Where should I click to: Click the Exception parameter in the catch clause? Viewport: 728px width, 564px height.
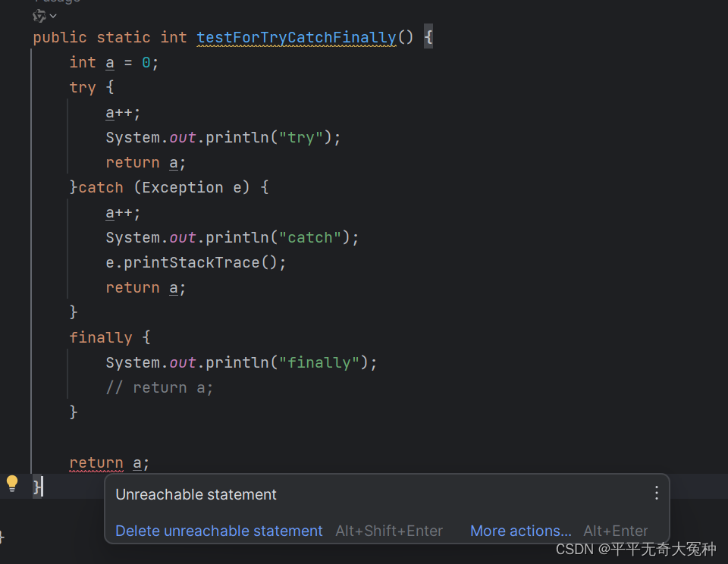click(x=182, y=186)
